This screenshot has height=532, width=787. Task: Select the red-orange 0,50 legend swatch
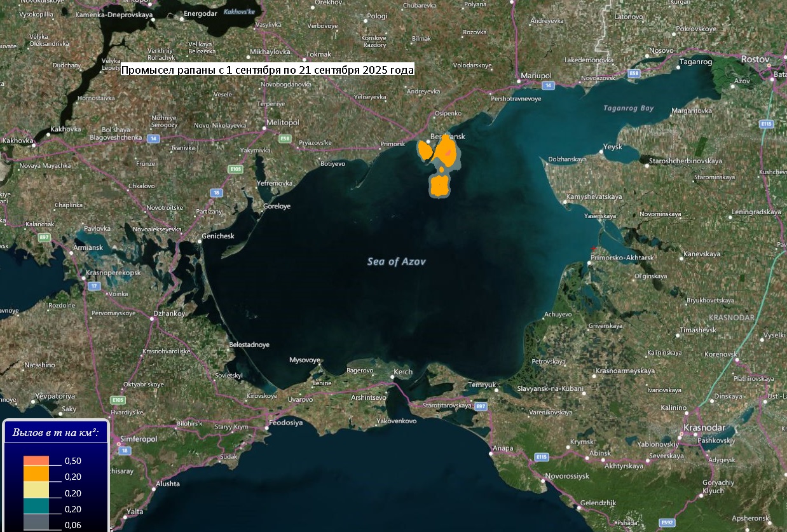pos(36,461)
